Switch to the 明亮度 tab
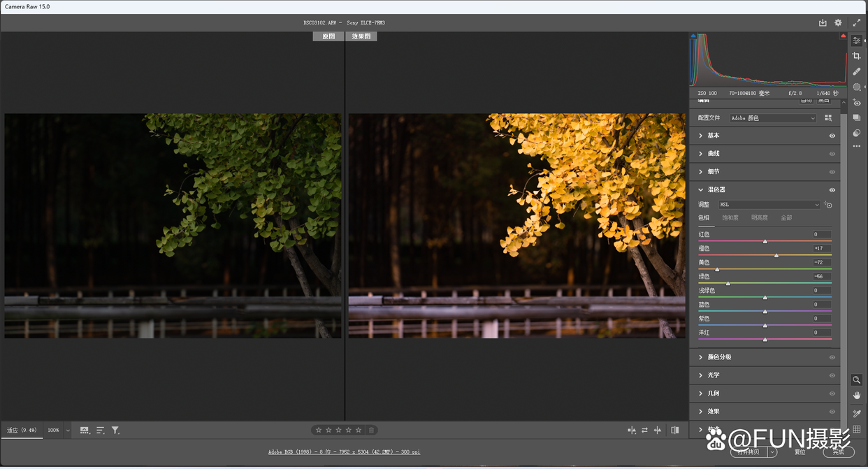This screenshot has width=868, height=469. tap(760, 218)
